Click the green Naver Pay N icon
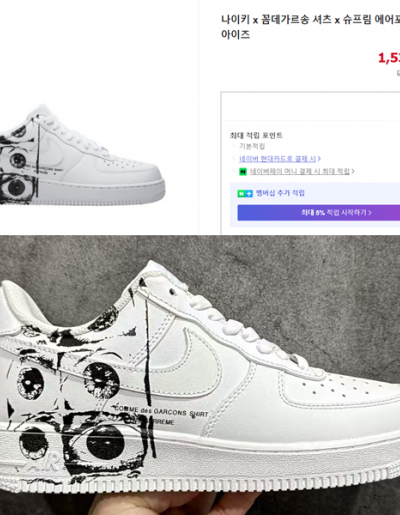The height and width of the screenshot is (515, 400). 243,172
